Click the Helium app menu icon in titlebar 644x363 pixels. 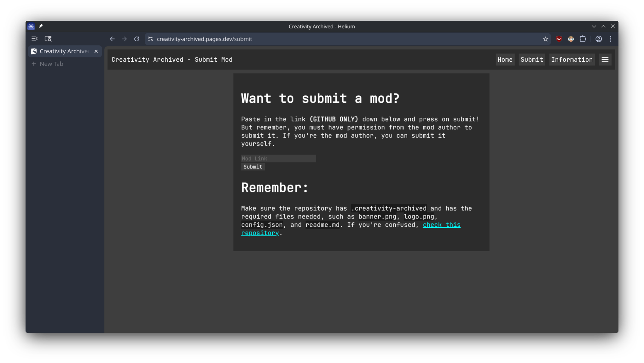click(31, 26)
